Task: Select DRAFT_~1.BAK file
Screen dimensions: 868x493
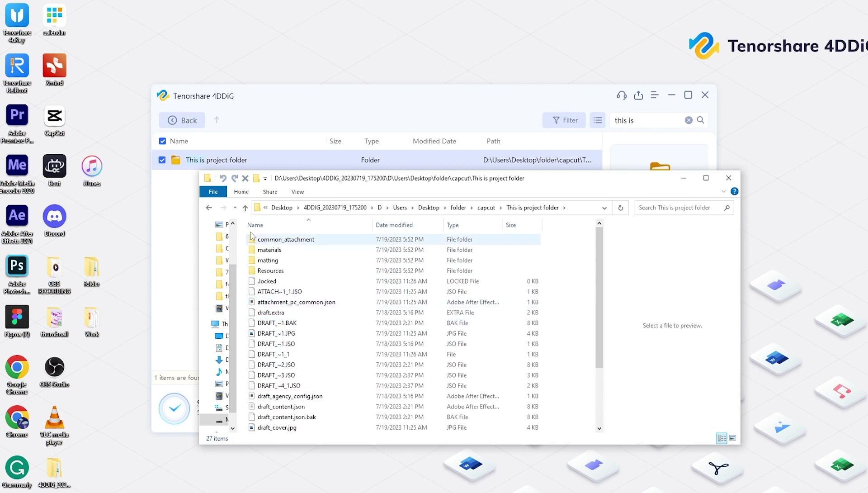Action: (393, 323)
